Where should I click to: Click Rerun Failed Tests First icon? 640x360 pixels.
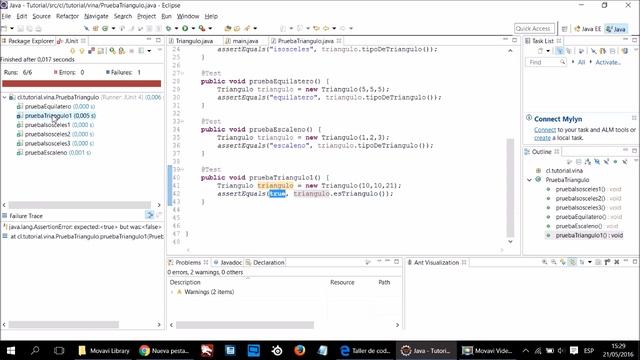pos(122,51)
